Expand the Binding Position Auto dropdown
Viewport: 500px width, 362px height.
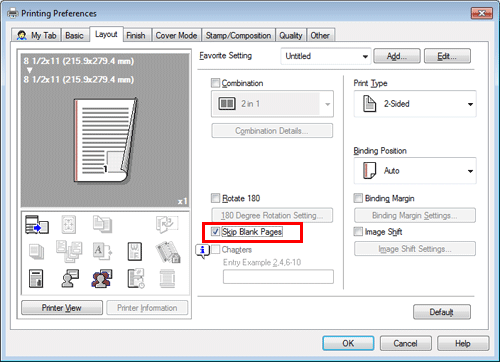point(415,171)
